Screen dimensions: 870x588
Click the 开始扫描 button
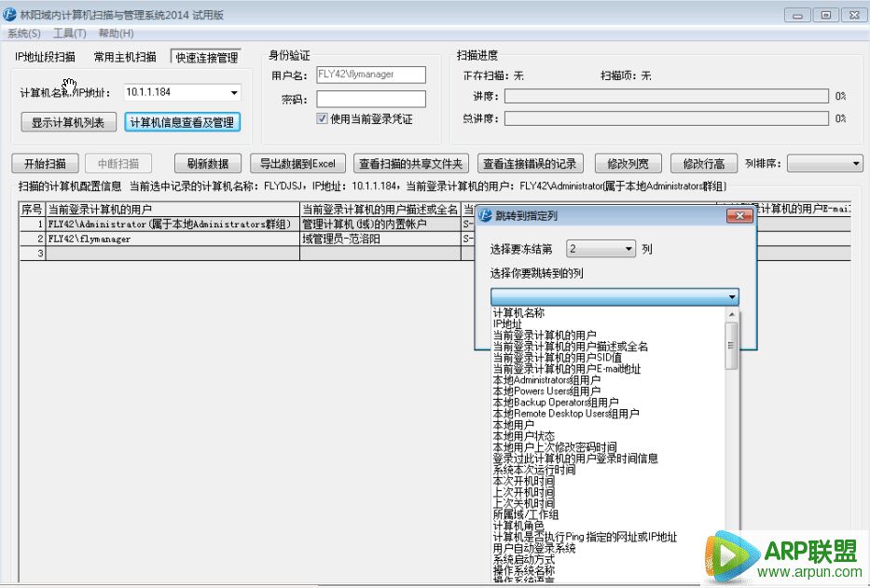(x=45, y=164)
